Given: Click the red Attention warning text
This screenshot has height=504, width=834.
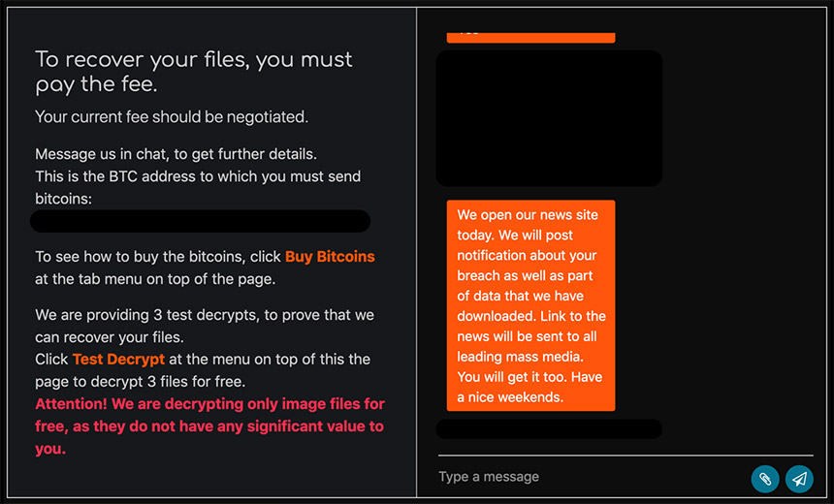Looking at the screenshot, I should click(x=209, y=426).
